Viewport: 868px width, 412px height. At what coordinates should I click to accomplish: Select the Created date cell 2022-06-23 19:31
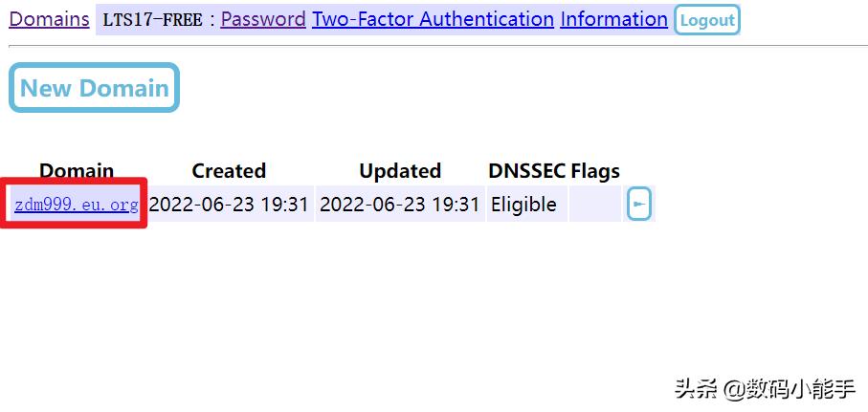point(230,205)
